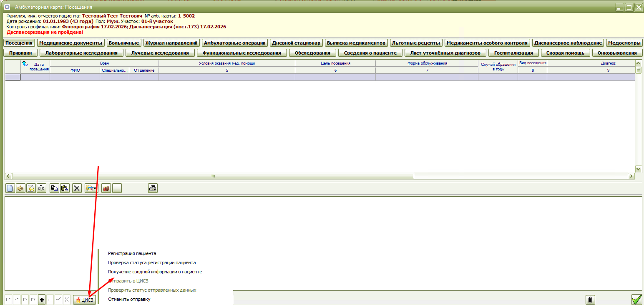Viewport: 644px width, 305px height.
Task: Click the black plus add-record button
Action: pos(42,300)
